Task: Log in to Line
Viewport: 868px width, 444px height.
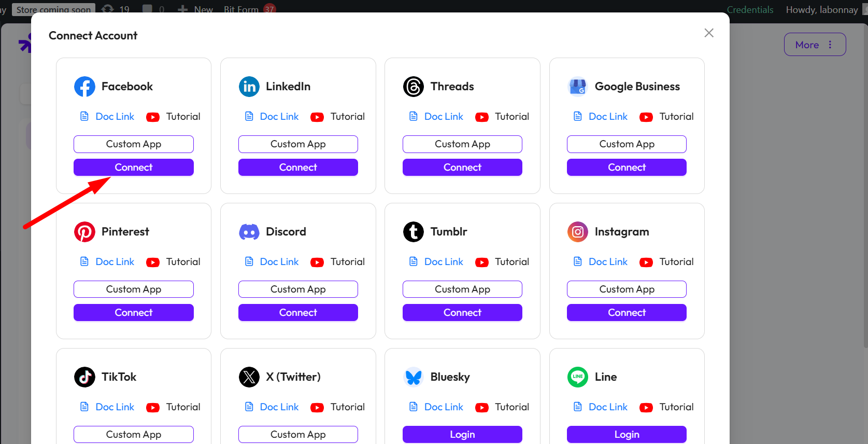Action: coord(627,435)
